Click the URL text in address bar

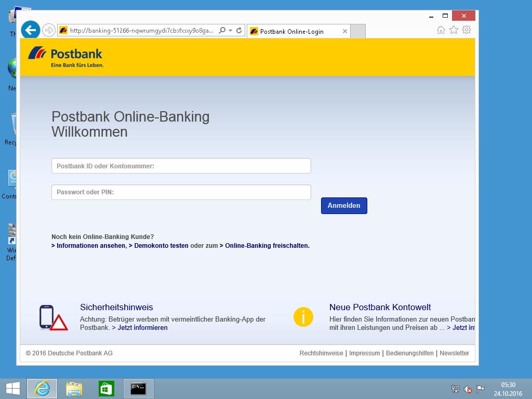(142, 31)
